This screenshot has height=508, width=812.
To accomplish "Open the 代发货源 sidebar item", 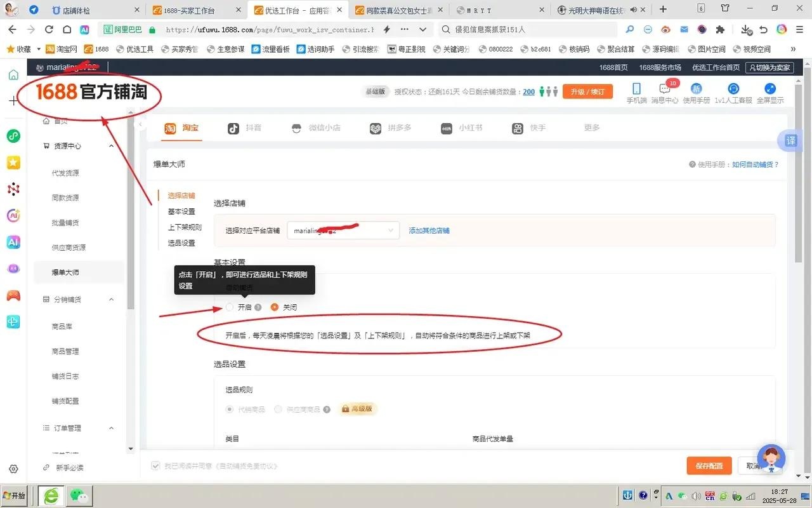I will click(65, 173).
